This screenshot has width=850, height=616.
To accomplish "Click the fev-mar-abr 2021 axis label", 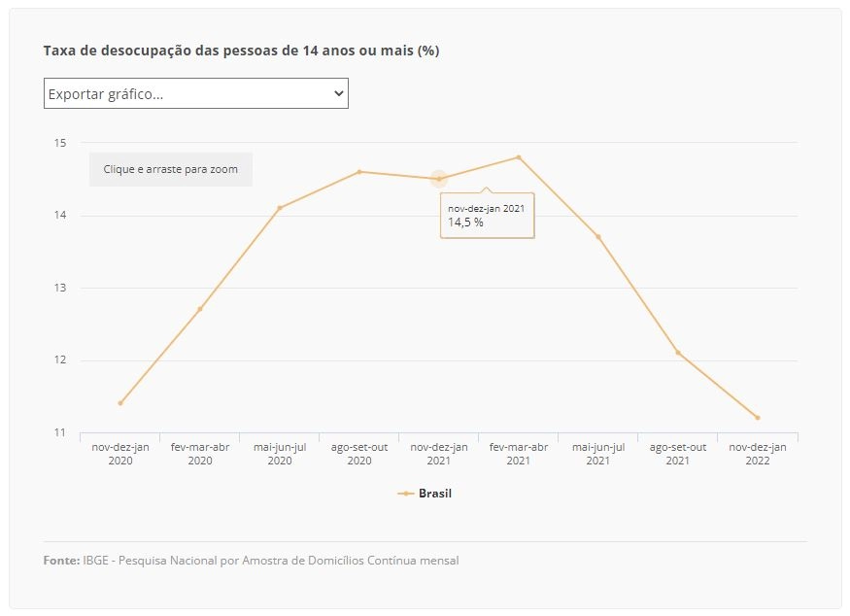I will point(518,454).
